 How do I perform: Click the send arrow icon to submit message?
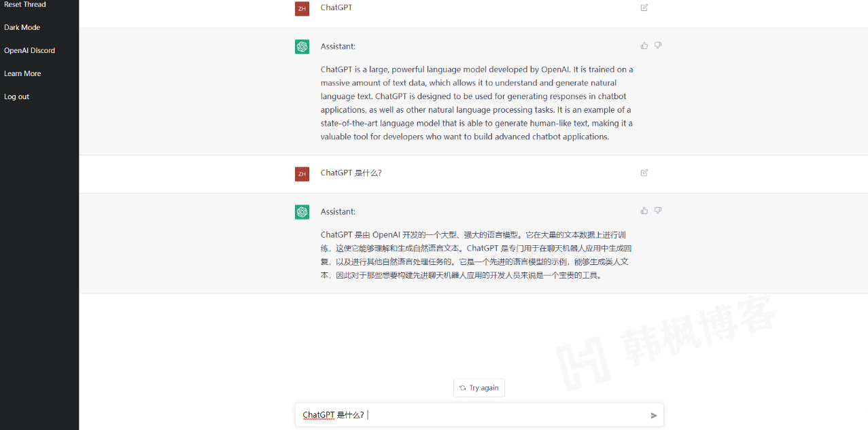coord(653,414)
